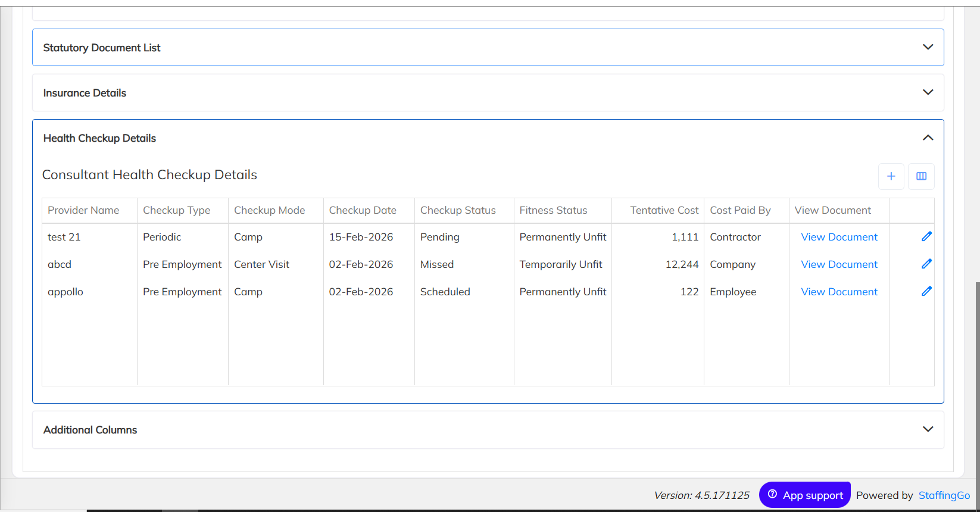Add new health checkup record with plus icon

click(891, 176)
